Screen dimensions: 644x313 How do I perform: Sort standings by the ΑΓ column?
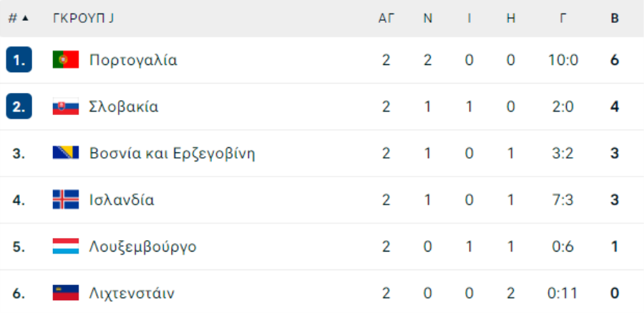[386, 19]
